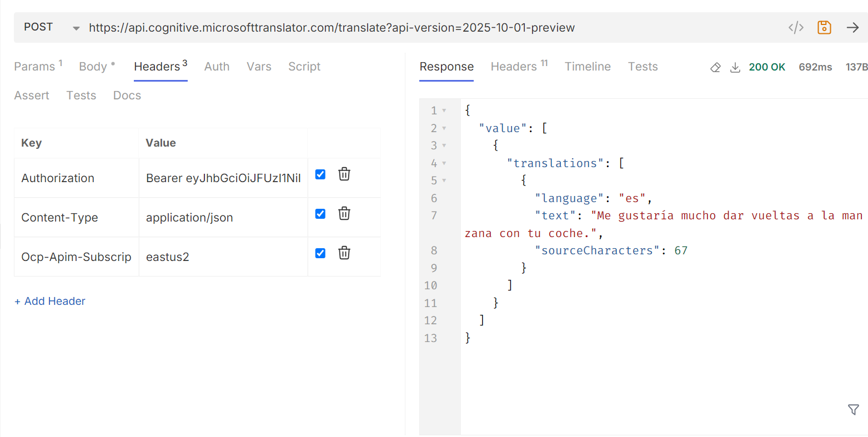Screen dimensions: 868x437
Task: Collapse the translation object at line 5
Action: [444, 180]
